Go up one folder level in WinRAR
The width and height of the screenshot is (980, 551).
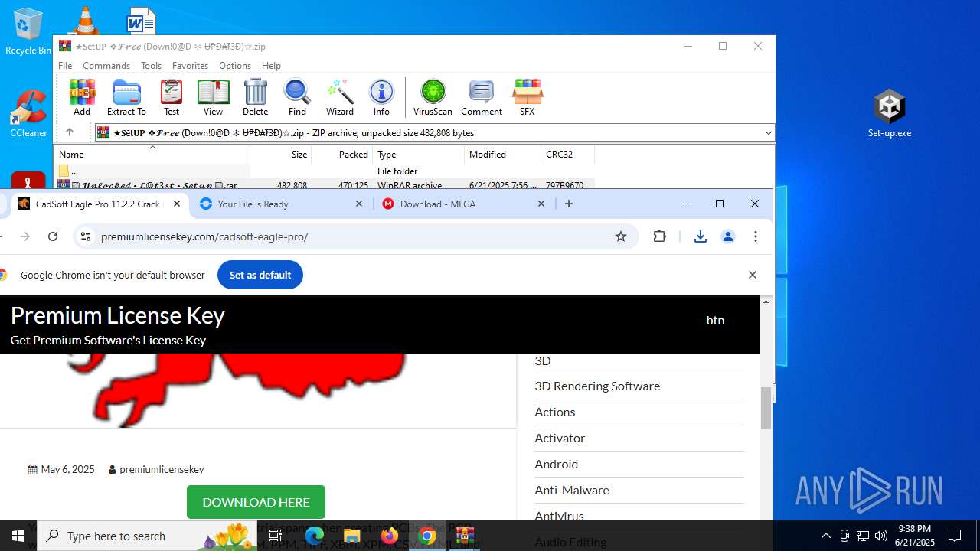click(69, 132)
